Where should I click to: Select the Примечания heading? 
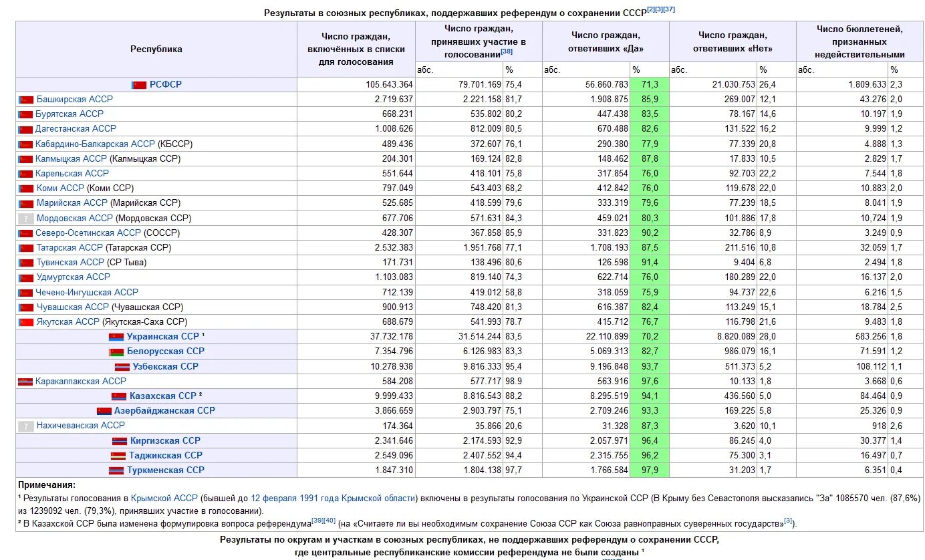(47, 485)
